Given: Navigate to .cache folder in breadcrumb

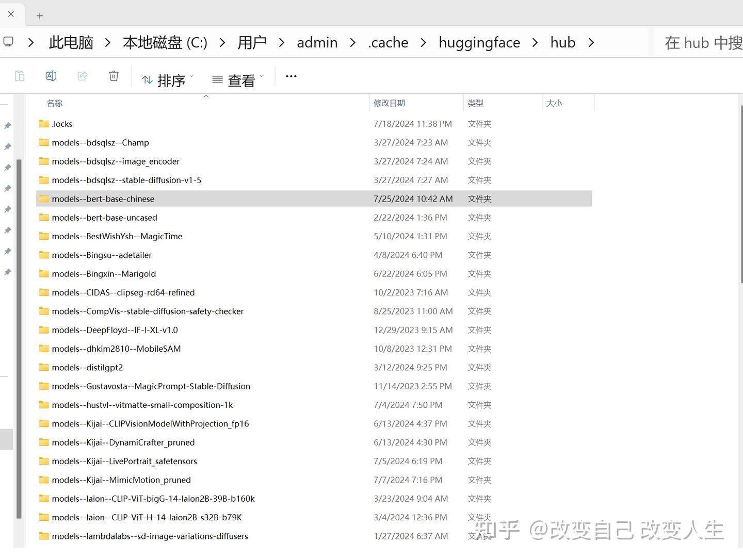Looking at the screenshot, I should click(388, 42).
